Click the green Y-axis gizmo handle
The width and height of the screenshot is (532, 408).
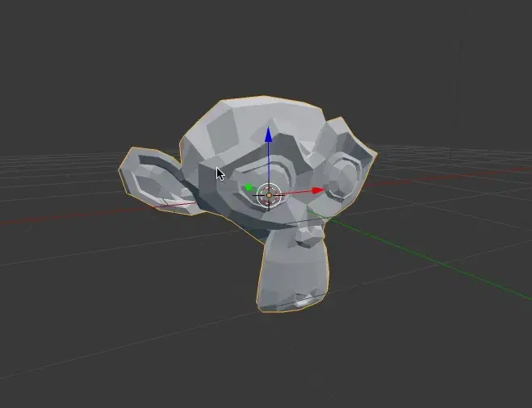click(x=248, y=187)
